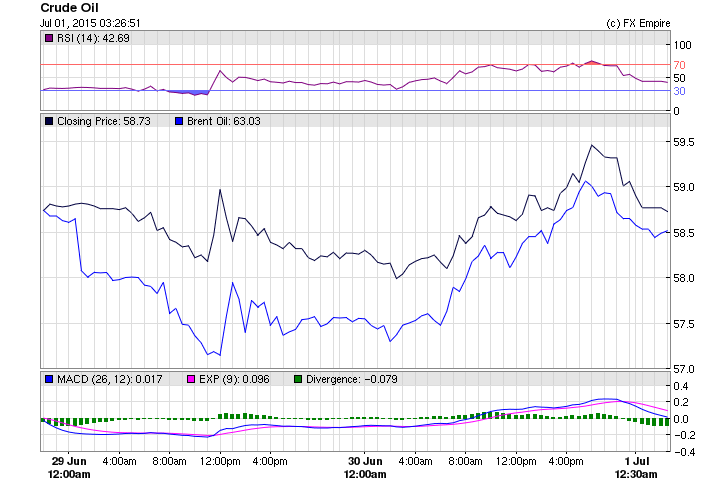Click the 'Brent Oil: 63.03' label
Screen dimensions: 710x487
(224, 121)
